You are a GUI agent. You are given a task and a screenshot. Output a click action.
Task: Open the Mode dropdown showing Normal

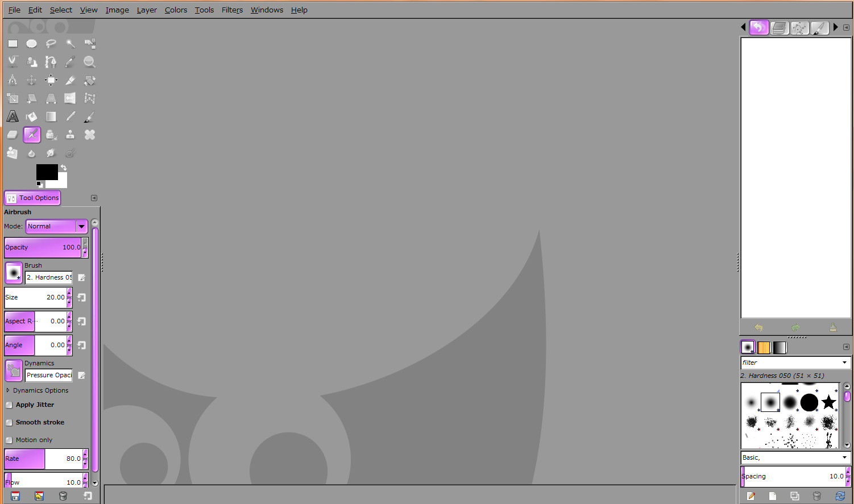coord(56,226)
